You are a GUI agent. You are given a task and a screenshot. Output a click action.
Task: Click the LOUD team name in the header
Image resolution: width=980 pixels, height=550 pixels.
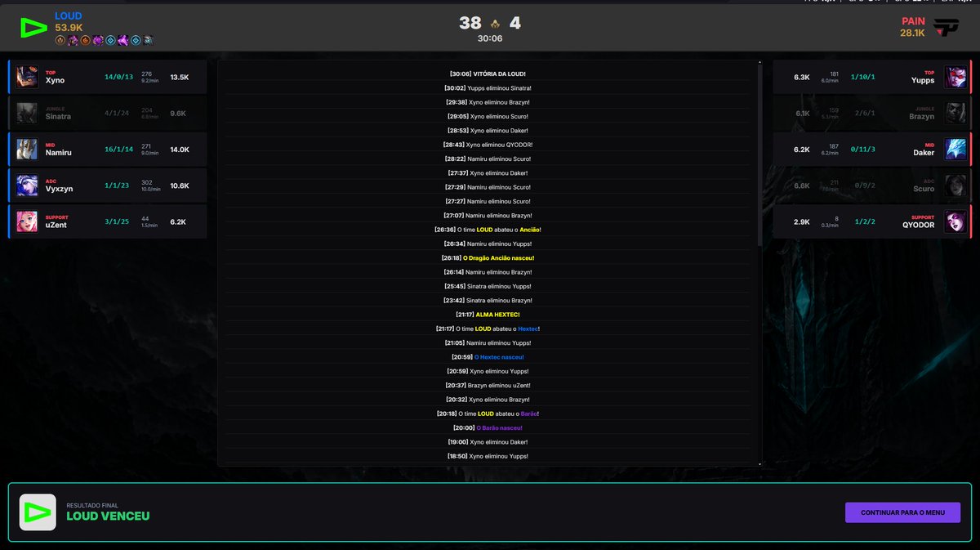[x=68, y=16]
